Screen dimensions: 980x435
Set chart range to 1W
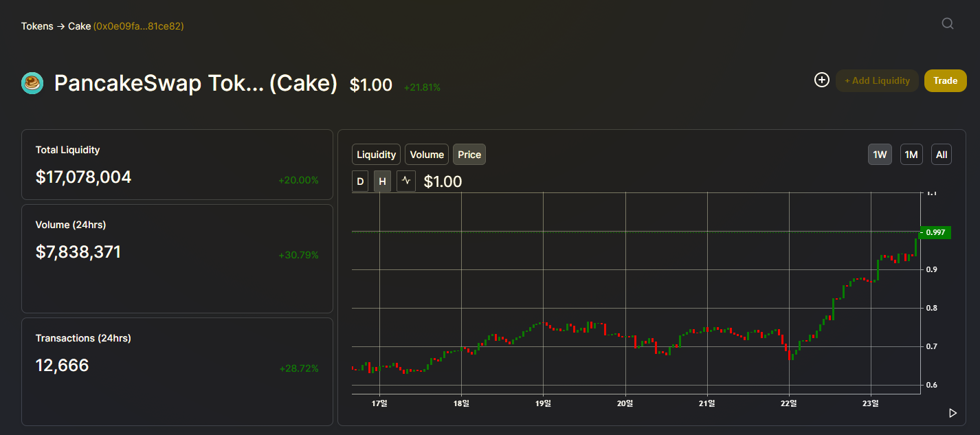point(880,155)
